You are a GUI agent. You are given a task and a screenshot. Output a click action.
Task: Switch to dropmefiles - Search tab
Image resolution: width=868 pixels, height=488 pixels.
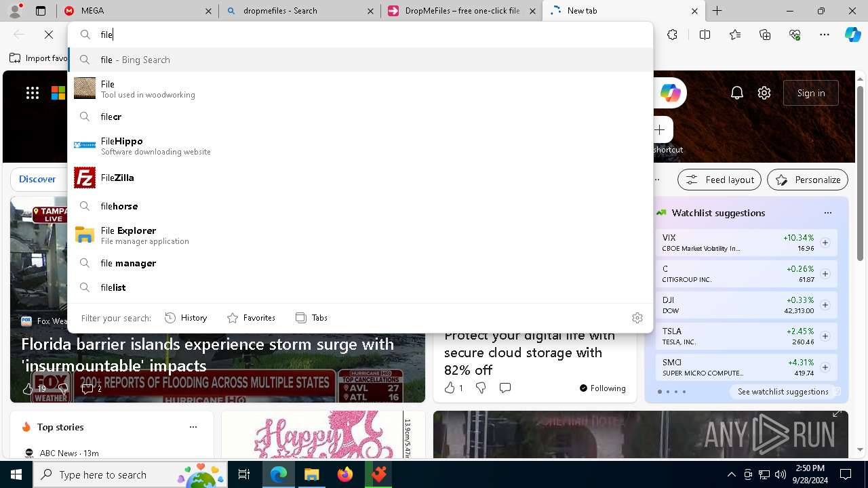(x=300, y=11)
